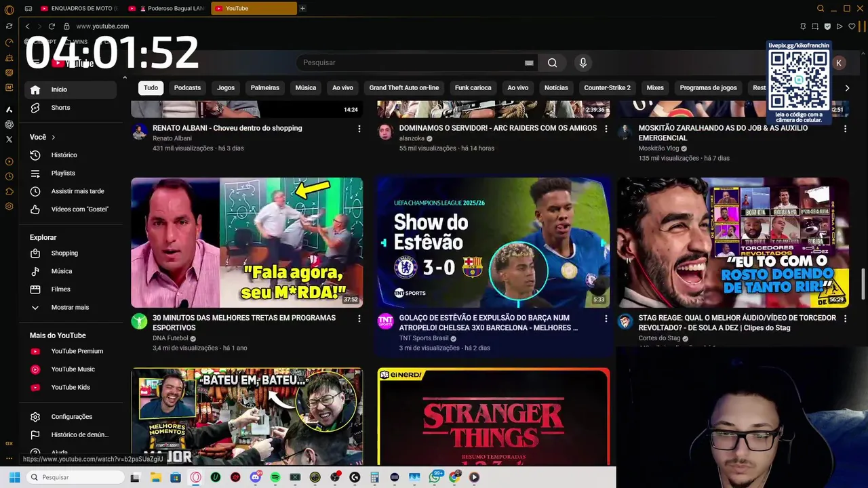Open Histórico in the sidebar

pos(72,155)
